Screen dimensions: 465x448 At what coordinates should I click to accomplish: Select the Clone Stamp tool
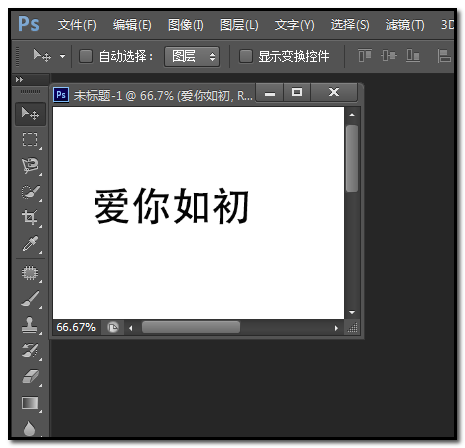pyautogui.click(x=30, y=325)
